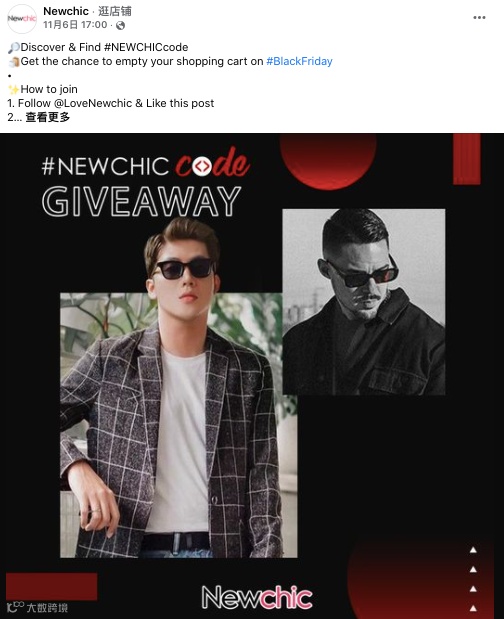This screenshot has width=504, height=619.
Task: Open the black-and-white man photo
Action: [364, 302]
